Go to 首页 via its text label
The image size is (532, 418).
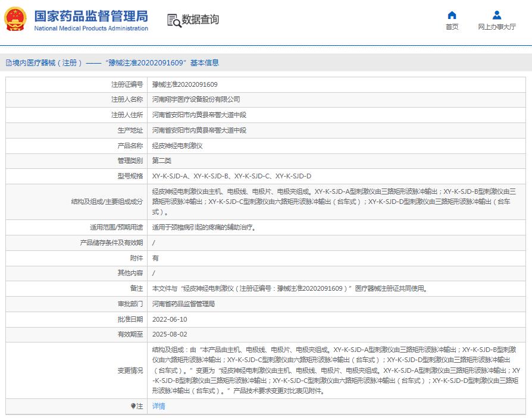[452, 27]
